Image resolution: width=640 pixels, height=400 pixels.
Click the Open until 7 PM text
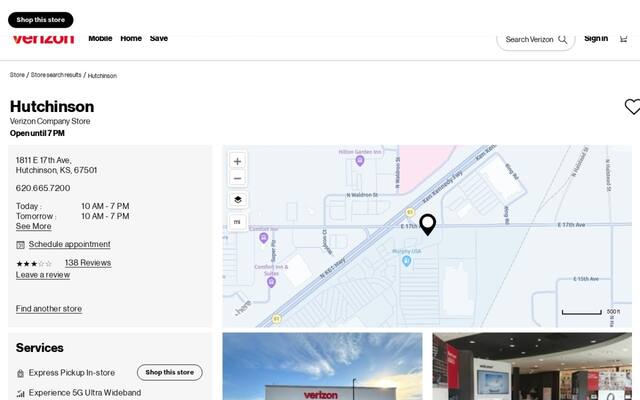click(37, 133)
